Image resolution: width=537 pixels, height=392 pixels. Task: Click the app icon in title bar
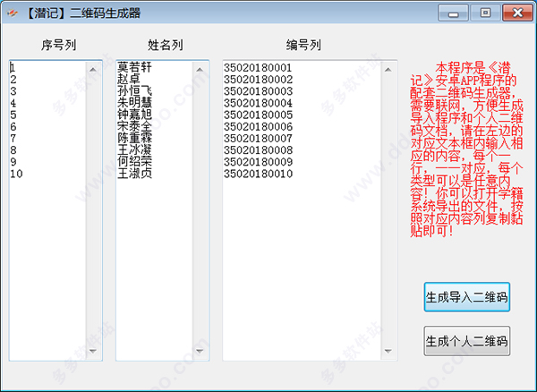(x=13, y=13)
